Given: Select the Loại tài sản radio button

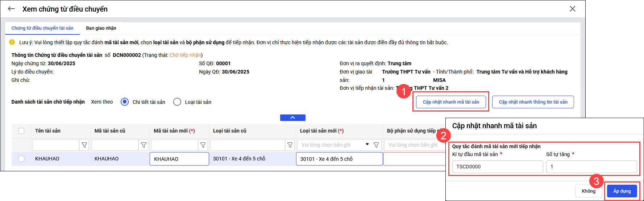Looking at the screenshot, I should 177,102.
